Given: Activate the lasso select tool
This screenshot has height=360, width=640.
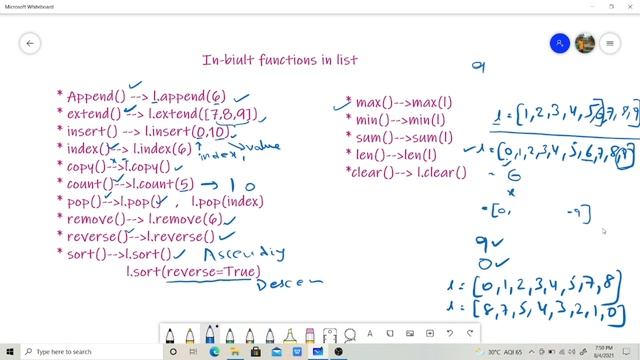Looking at the screenshot, I should click(350, 335).
